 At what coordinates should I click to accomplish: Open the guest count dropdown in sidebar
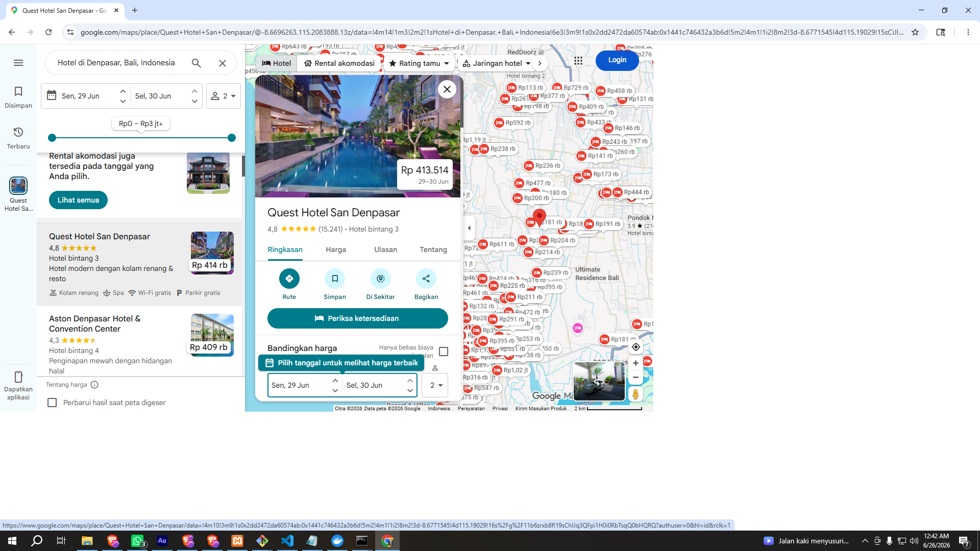click(x=224, y=96)
